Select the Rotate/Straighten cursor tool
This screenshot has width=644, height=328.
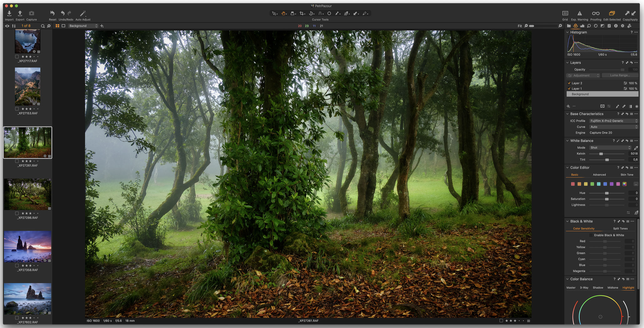[311, 13]
